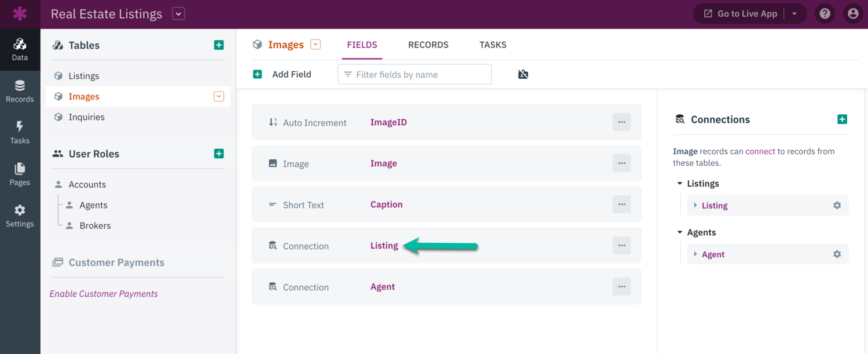The width and height of the screenshot is (868, 354).
Task: Add a new user role
Action: 219,154
